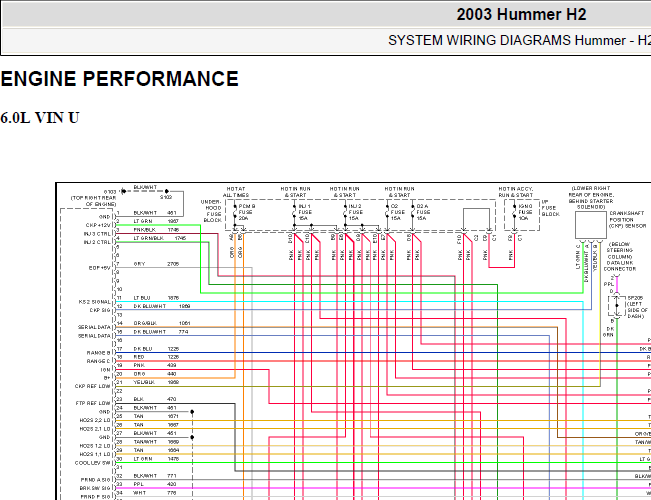This screenshot has width=651, height=500.
Task: Click the 'CKP +12V' pin label
Action: pos(98,225)
